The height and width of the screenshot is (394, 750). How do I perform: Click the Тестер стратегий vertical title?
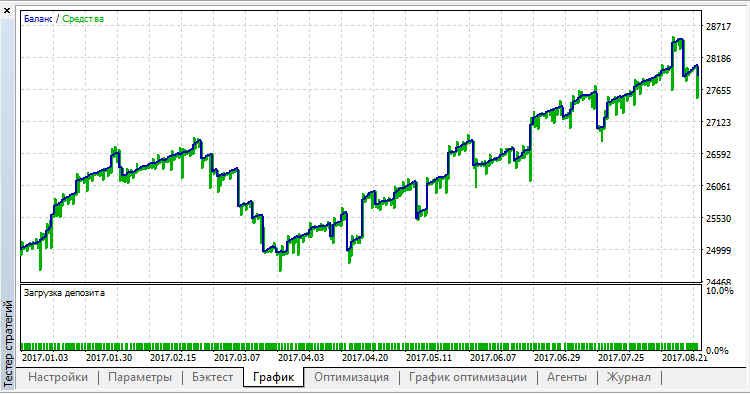(x=8, y=343)
